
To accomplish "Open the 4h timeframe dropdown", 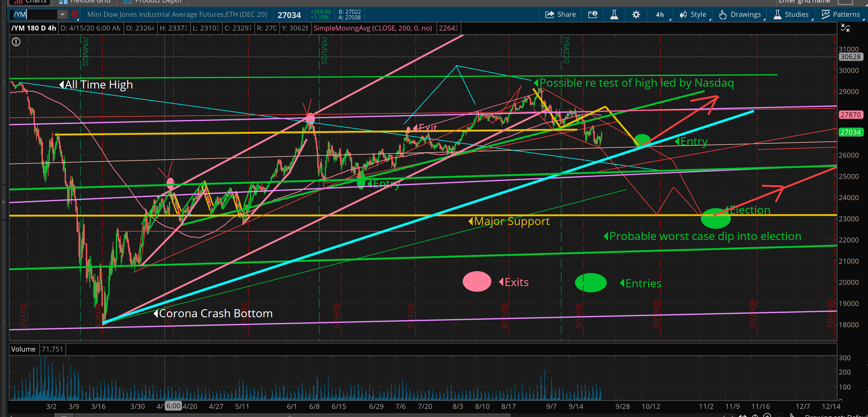I will [x=660, y=14].
